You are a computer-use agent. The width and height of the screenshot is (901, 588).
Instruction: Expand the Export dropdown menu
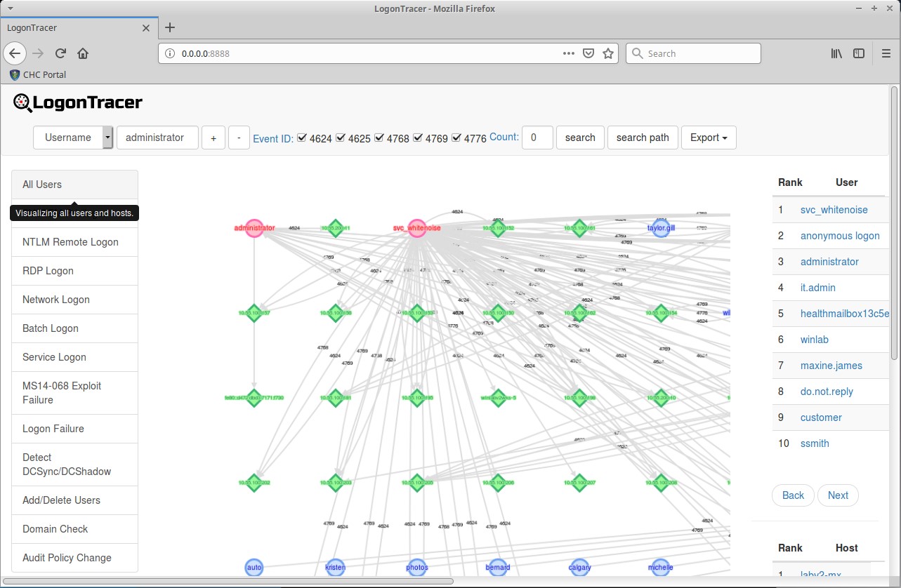[x=708, y=138]
